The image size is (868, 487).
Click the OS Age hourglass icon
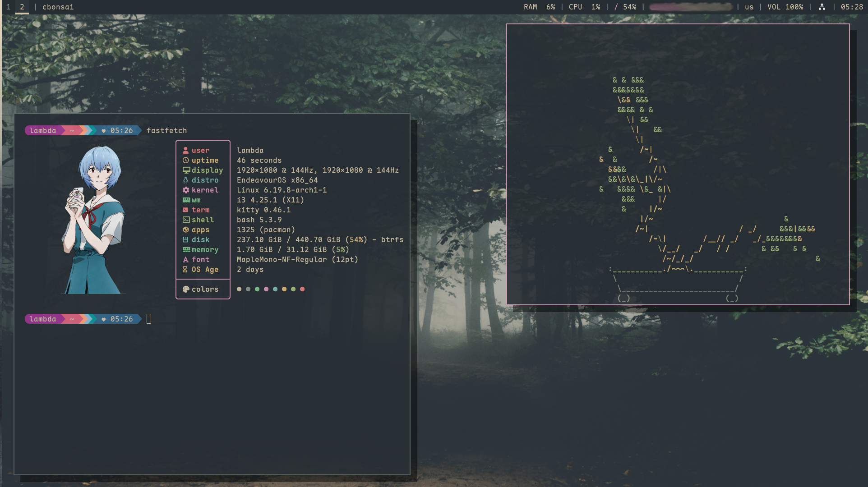click(185, 270)
